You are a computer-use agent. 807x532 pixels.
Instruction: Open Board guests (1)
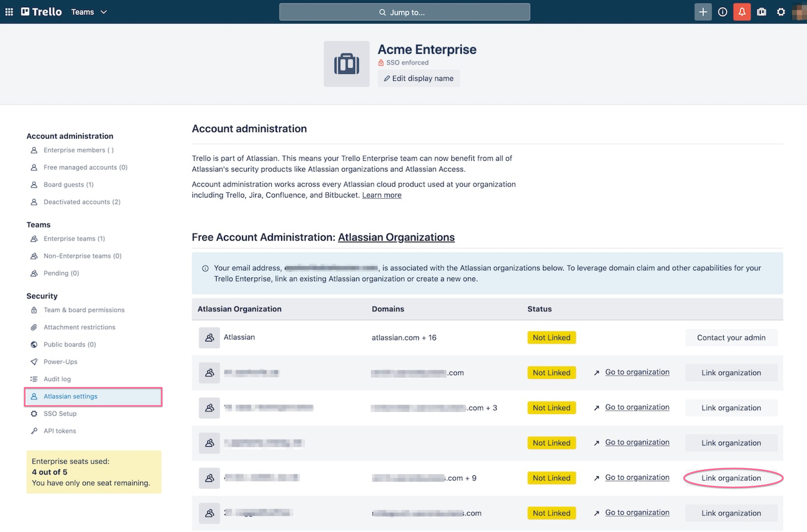coord(68,184)
